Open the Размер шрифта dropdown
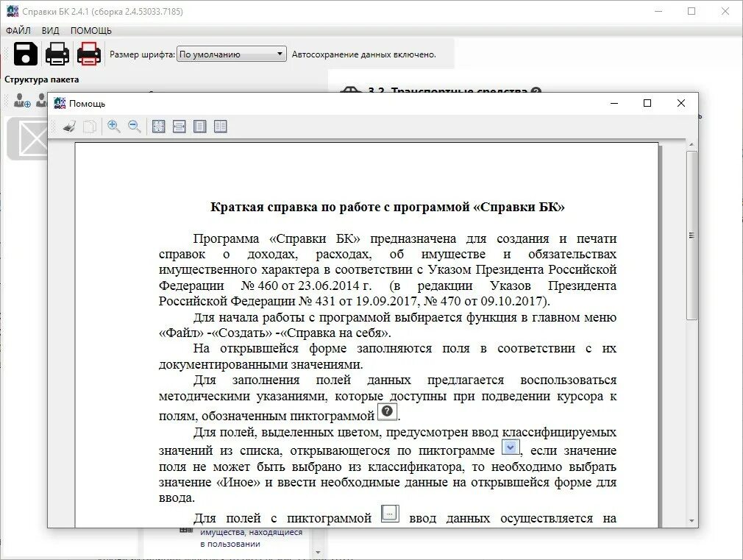The width and height of the screenshot is (743, 560). 231,54
